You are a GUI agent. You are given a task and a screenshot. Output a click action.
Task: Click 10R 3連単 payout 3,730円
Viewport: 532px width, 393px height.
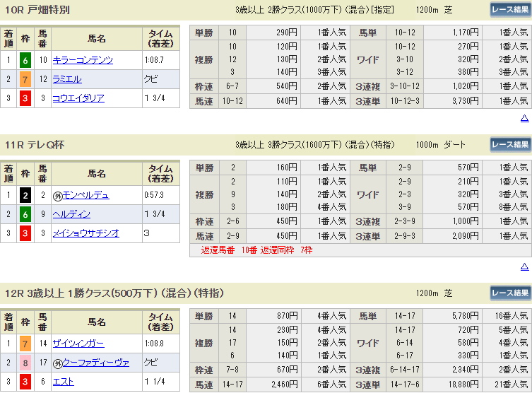465,101
